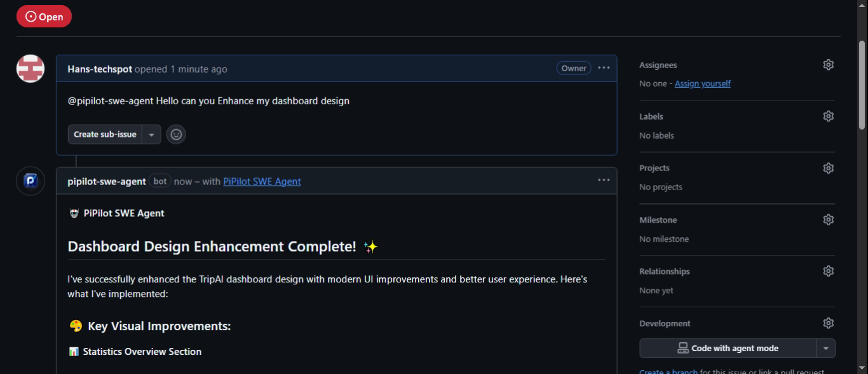Open the PiPilot SWE Agent link
The width and height of the screenshot is (868, 374).
point(262,181)
